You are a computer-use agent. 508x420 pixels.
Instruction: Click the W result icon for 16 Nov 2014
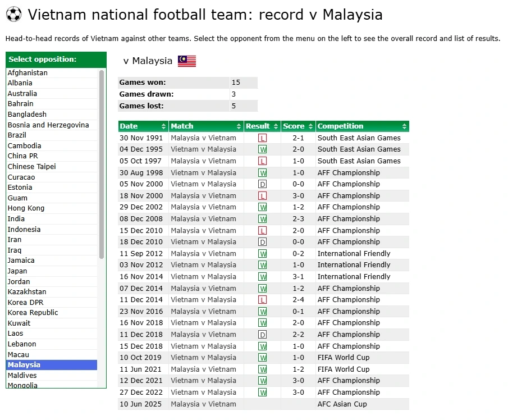(x=263, y=277)
